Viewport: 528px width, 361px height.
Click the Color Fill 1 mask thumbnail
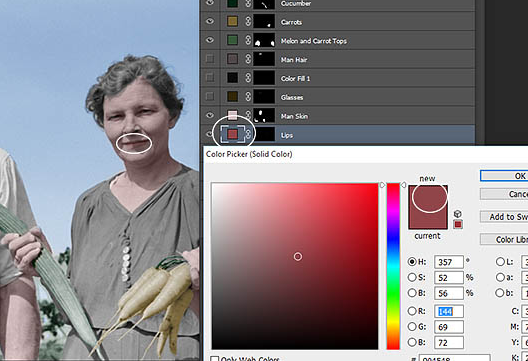[264, 78]
